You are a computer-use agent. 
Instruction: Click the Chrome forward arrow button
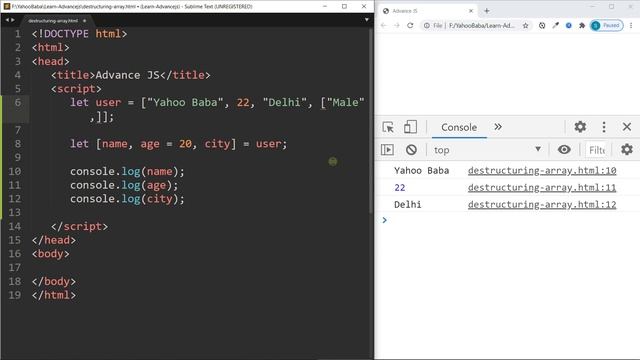pyautogui.click(x=397, y=25)
